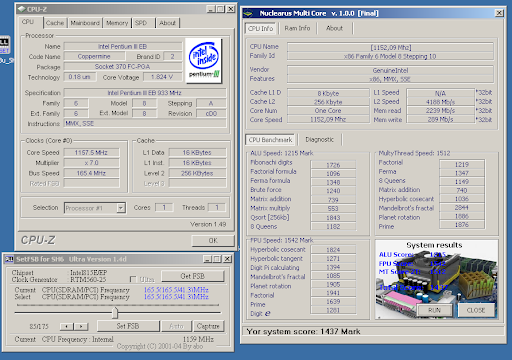Image resolution: width=512 pixels, height=360 pixels.
Task: Click the L2 Speed 4188 Mb/s value
Action: tap(441, 102)
